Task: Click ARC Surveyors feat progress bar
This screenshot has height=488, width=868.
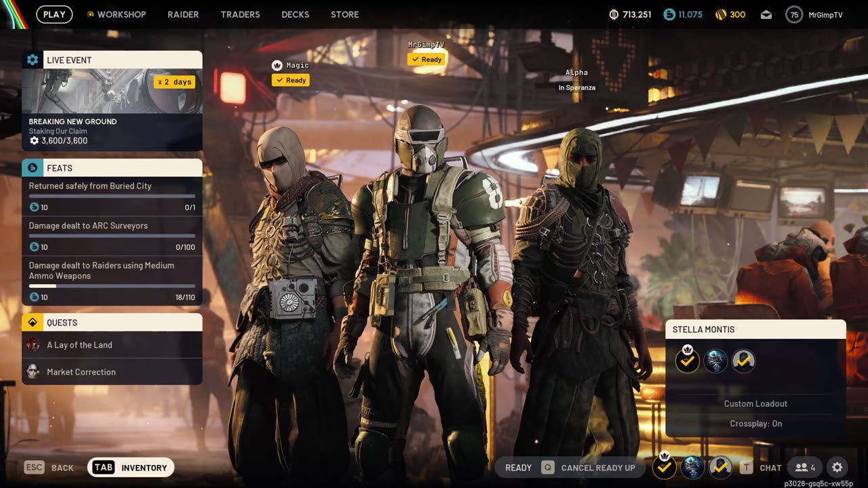Action: point(112,236)
